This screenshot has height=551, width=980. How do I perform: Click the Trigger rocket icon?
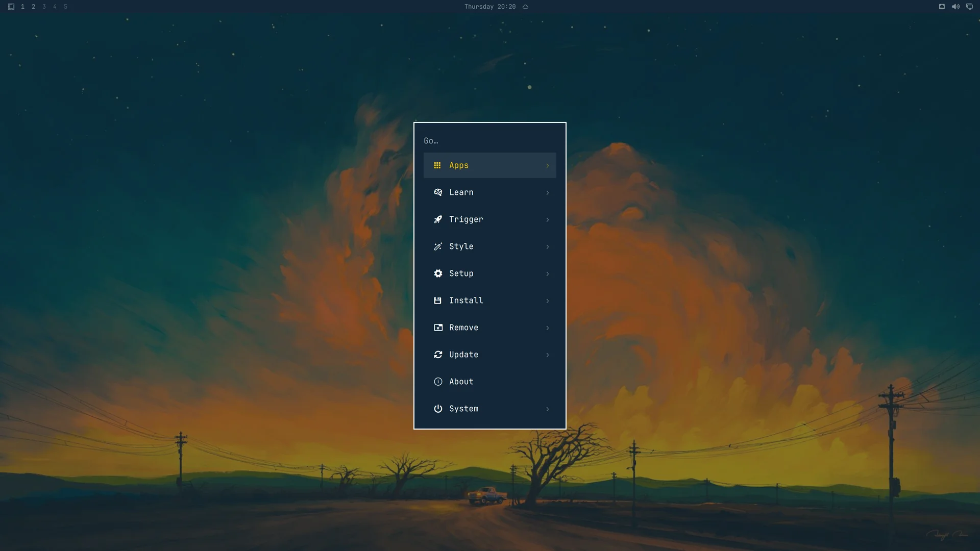pyautogui.click(x=438, y=219)
